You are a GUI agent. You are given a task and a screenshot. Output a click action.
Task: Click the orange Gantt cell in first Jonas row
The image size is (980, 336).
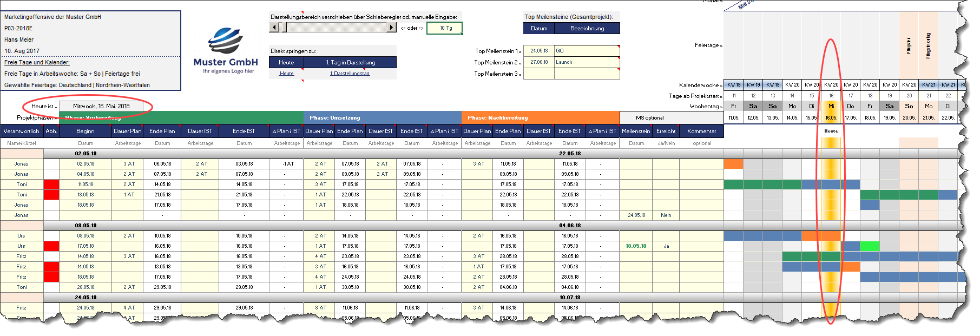[x=733, y=164]
